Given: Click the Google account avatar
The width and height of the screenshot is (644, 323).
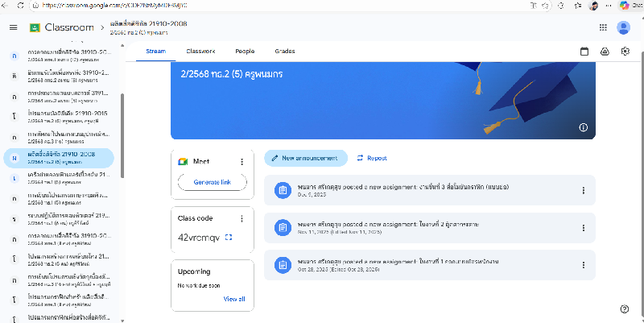Looking at the screenshot, I should 624,28.
